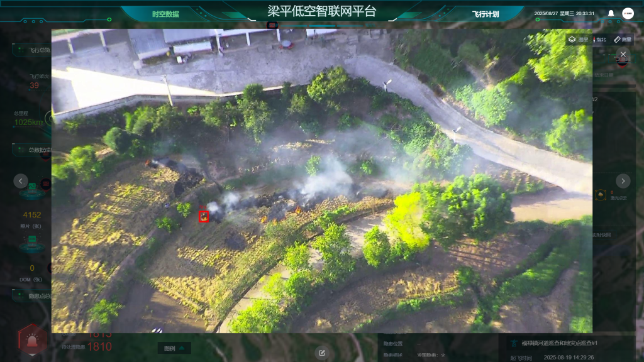Click the user avatar in the header

pos(628,13)
